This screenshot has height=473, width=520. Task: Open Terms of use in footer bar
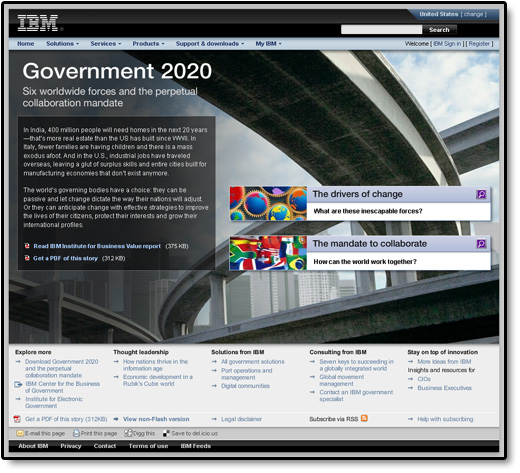click(148, 446)
